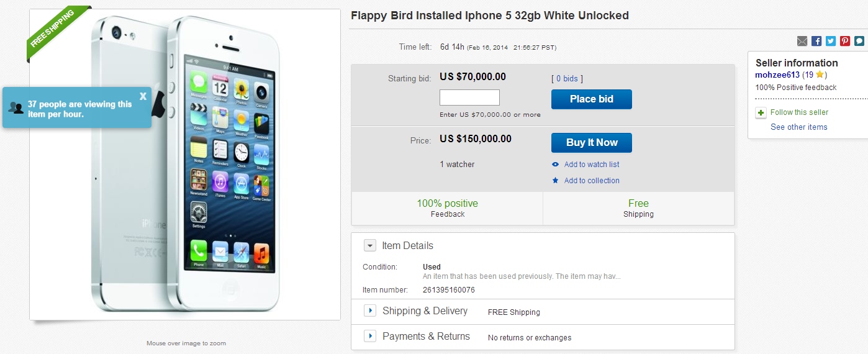Share the listing on Facebook

tap(816, 41)
